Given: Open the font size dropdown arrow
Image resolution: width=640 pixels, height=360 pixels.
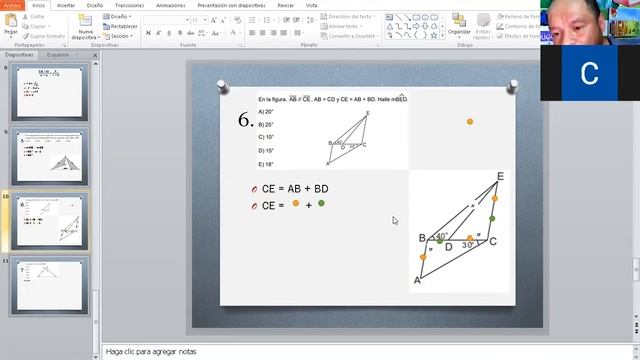Looking at the screenshot, I should (x=205, y=20).
